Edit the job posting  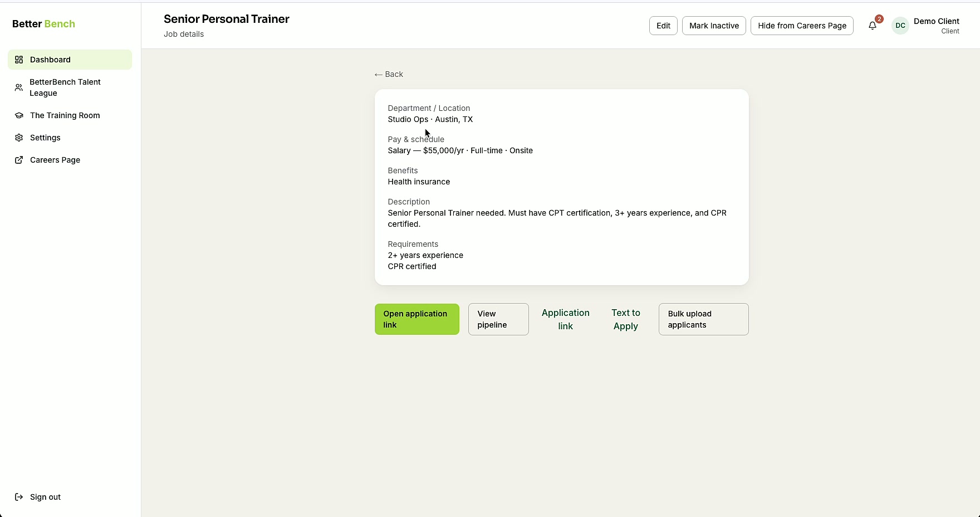[663, 26]
